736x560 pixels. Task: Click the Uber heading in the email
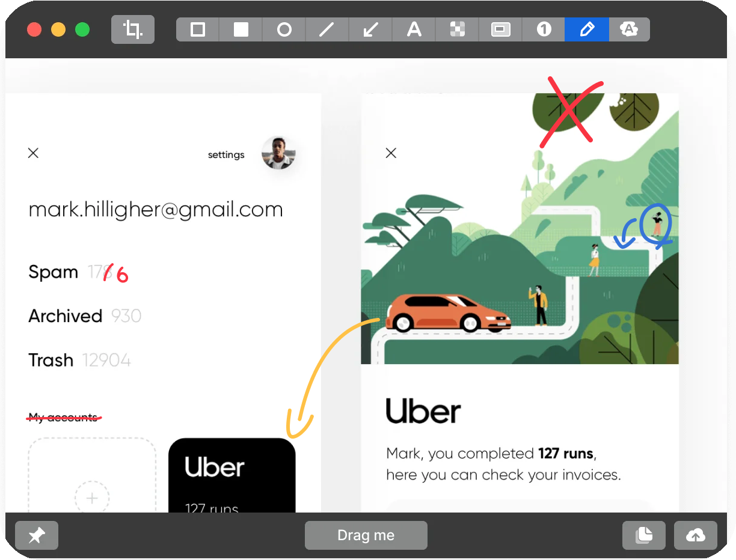423,411
